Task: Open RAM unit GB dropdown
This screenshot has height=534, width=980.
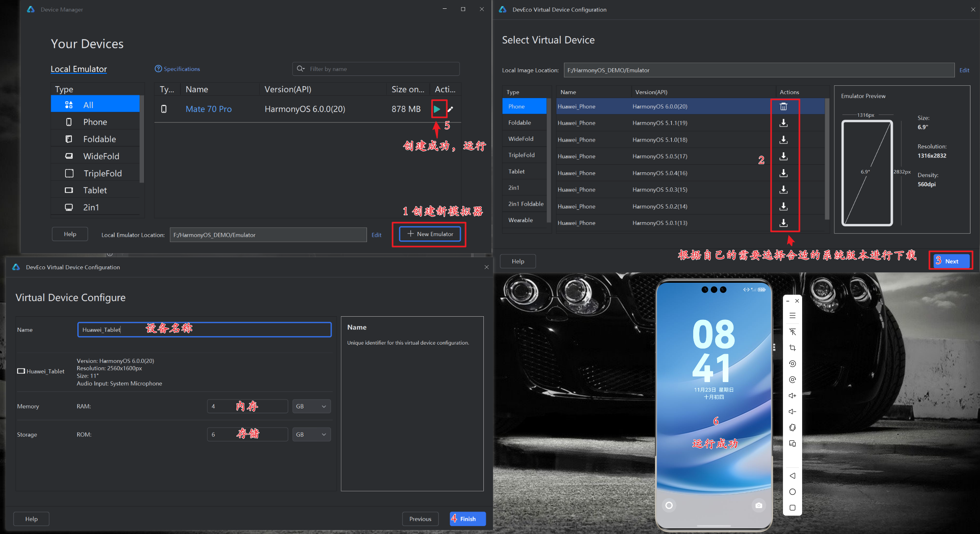Action: (x=312, y=406)
